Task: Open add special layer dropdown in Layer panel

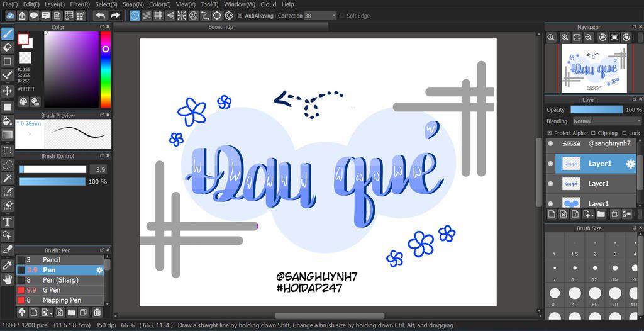Action: (x=589, y=214)
